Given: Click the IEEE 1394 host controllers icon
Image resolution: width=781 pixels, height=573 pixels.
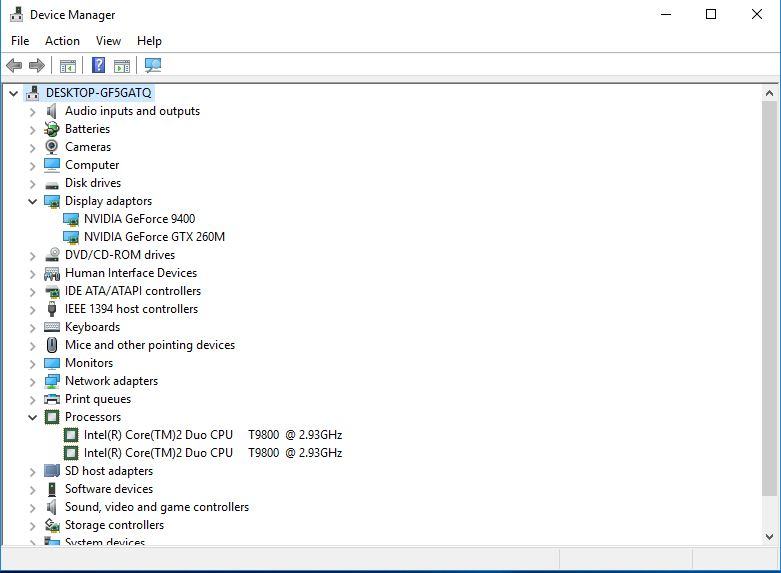Looking at the screenshot, I should click(52, 309).
